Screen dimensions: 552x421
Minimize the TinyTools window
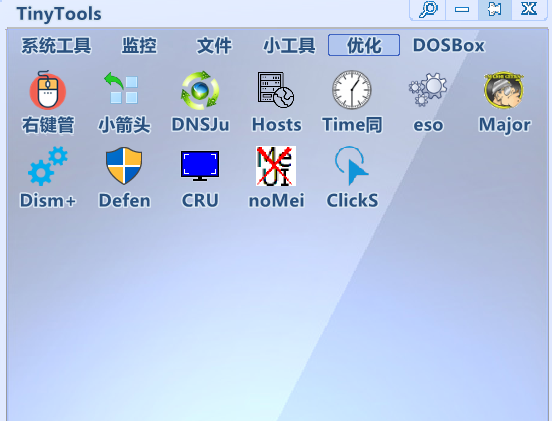[462, 10]
